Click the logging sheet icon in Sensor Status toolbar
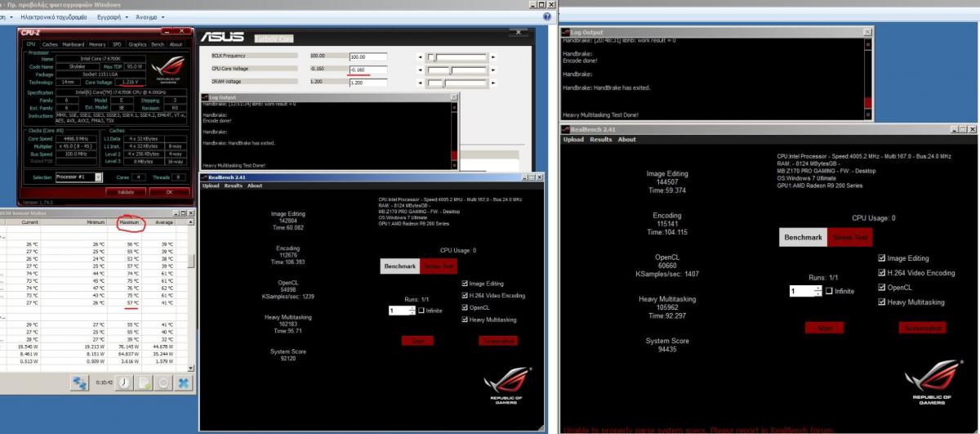980x434 pixels. (x=143, y=383)
